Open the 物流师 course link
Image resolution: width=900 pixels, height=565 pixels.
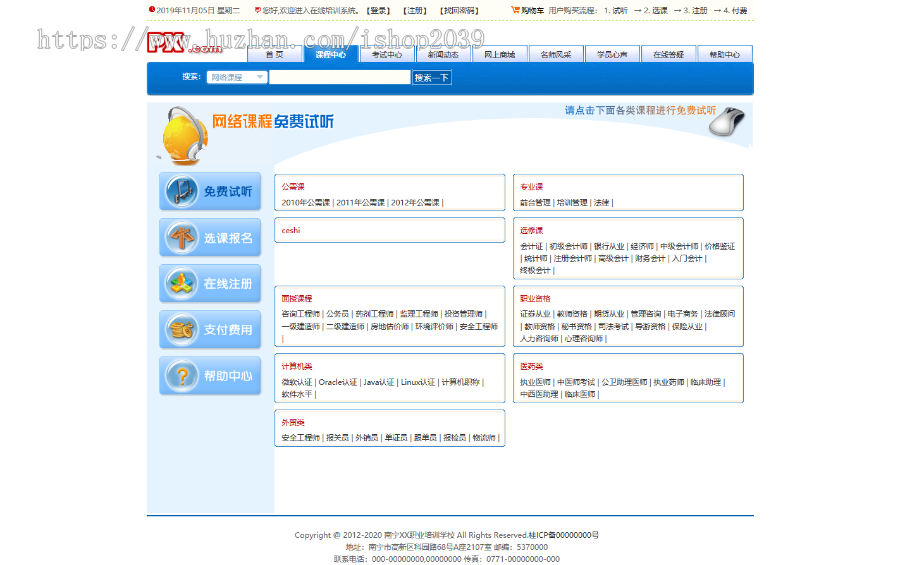click(x=484, y=438)
